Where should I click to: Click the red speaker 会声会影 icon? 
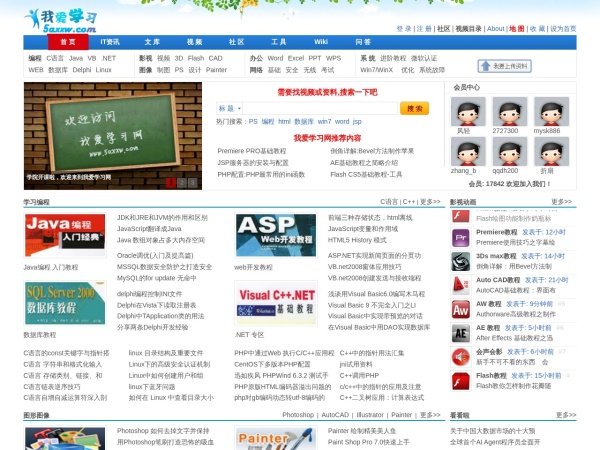pyautogui.click(x=460, y=355)
